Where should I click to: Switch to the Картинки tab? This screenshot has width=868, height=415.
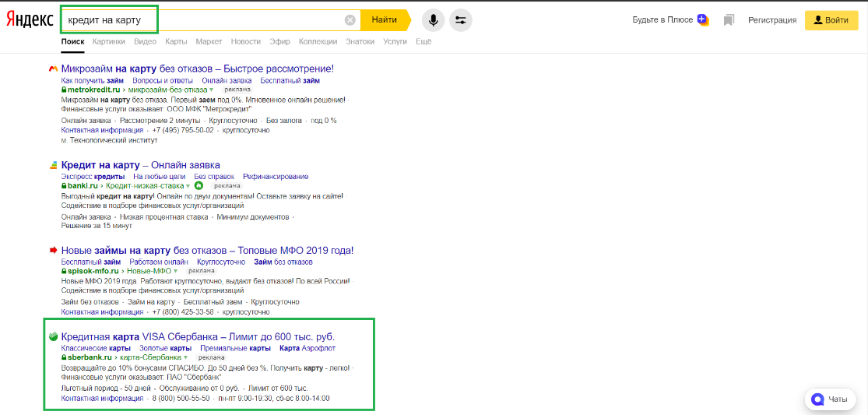[x=108, y=41]
